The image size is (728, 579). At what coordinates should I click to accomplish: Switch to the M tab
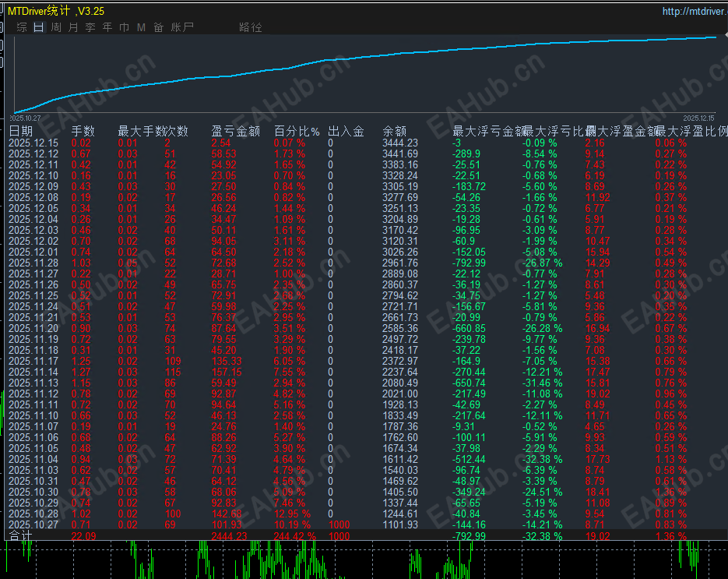click(141, 27)
